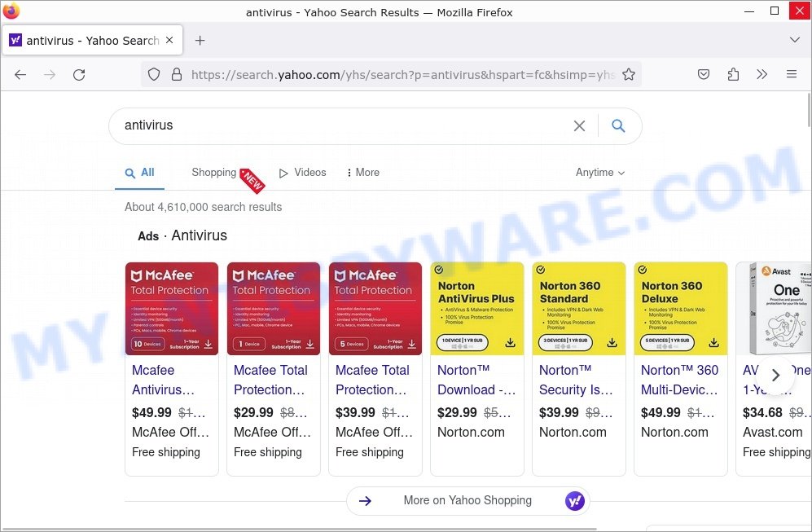Open the Avast One product image
This screenshot has width=812, height=532.
[x=774, y=309]
